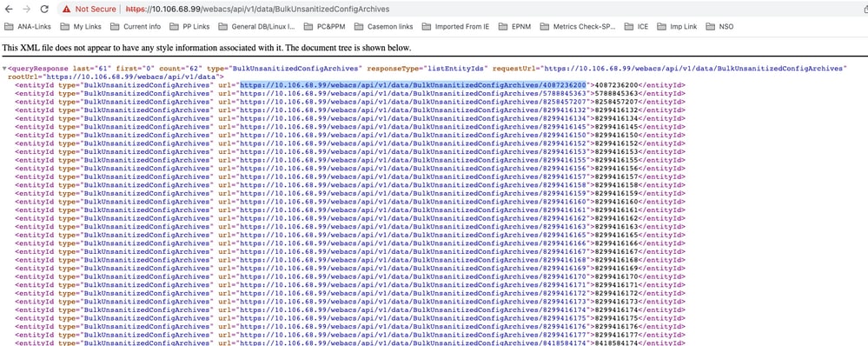Open the NSO bookmark folder
The image size is (868, 346).
[x=719, y=26]
